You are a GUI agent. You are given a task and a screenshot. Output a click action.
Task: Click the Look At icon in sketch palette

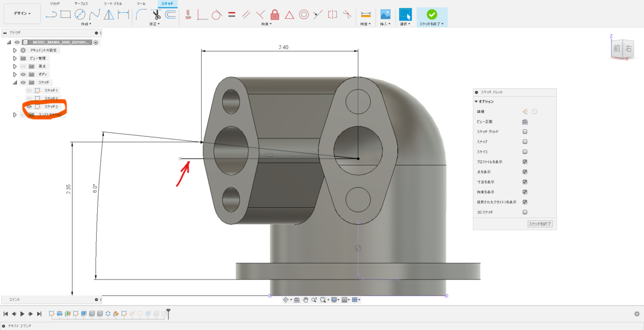pos(525,122)
